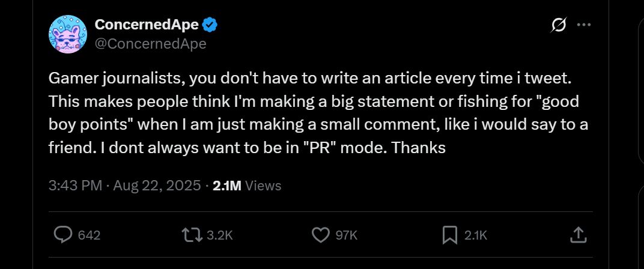Image resolution: width=644 pixels, height=269 pixels.
Task: Toggle like via the 97K count
Action: [346, 235]
